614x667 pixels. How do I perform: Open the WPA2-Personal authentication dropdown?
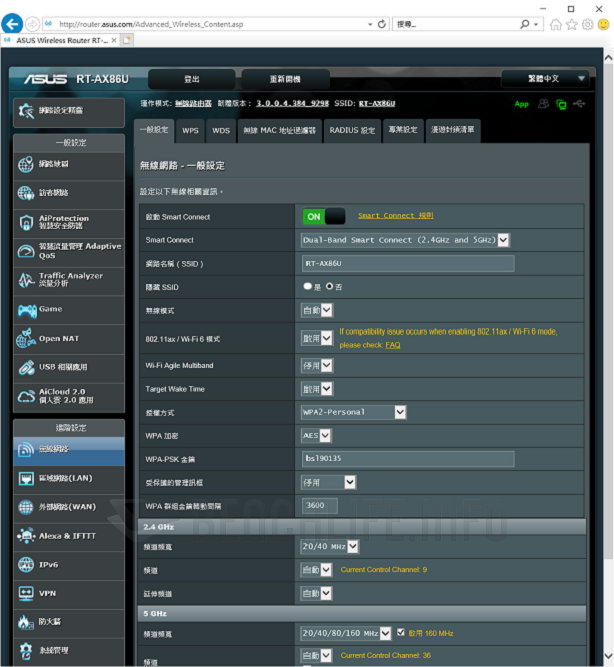(353, 412)
